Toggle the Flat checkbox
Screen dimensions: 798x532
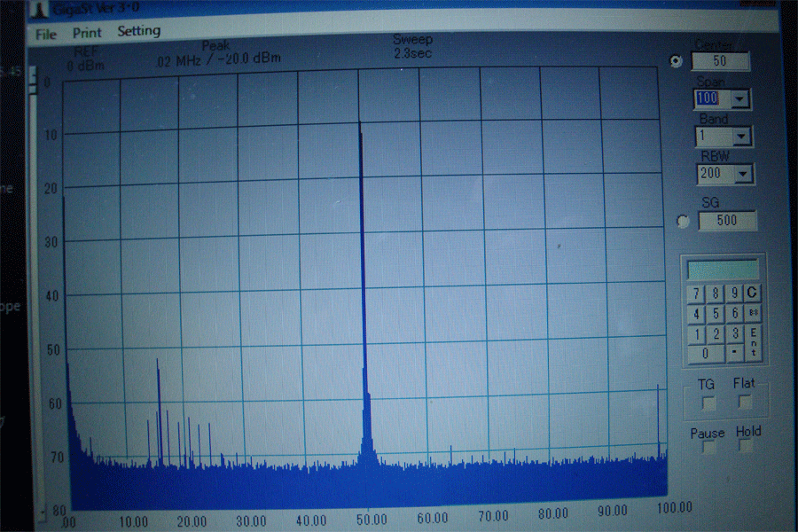click(746, 402)
